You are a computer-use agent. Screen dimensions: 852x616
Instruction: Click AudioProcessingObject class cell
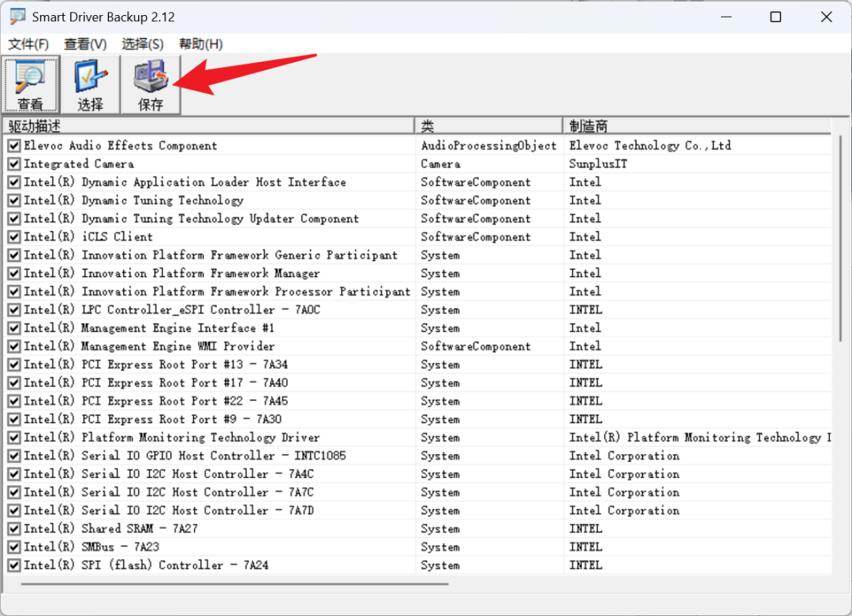point(488,146)
